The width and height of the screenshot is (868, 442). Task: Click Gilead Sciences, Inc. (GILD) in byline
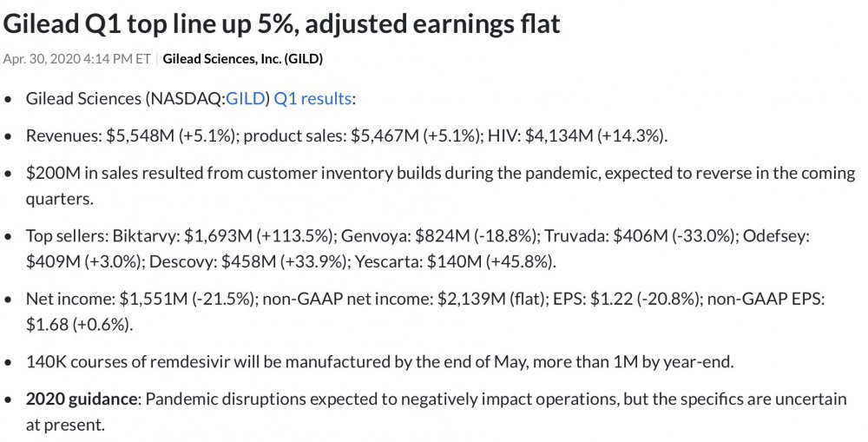click(x=243, y=59)
